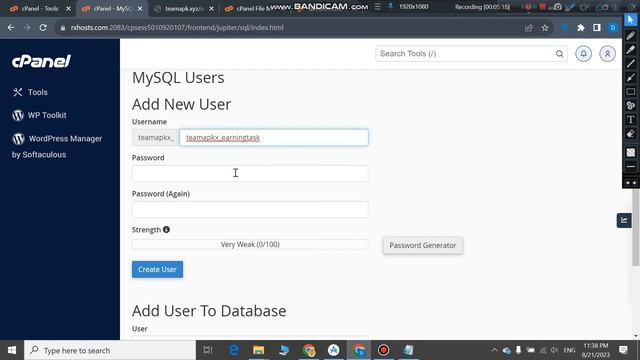
Task: Open Bandicam drawing color picker
Action: pos(631,152)
